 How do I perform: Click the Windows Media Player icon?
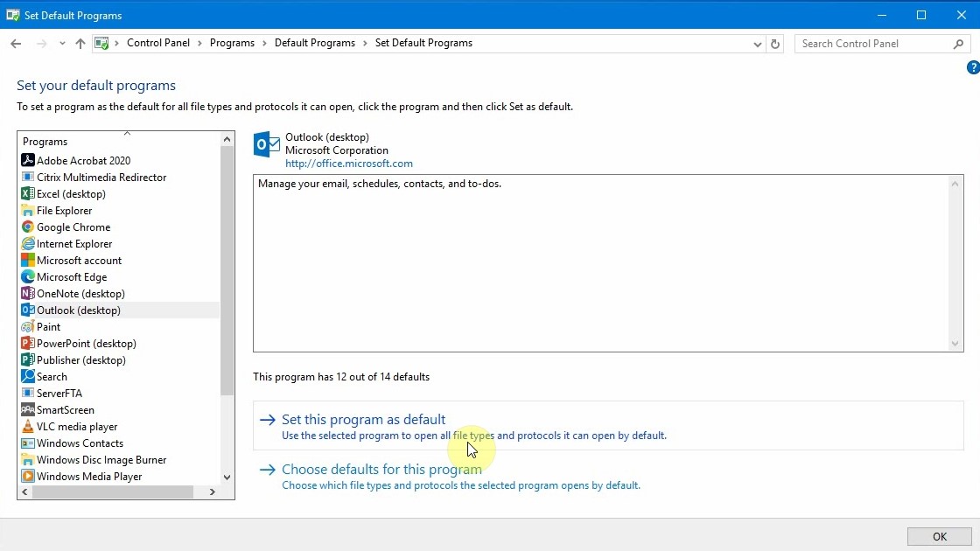[x=27, y=476]
